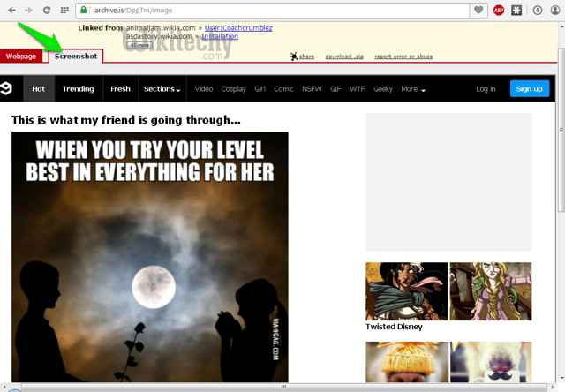Open the GIF category

point(335,89)
